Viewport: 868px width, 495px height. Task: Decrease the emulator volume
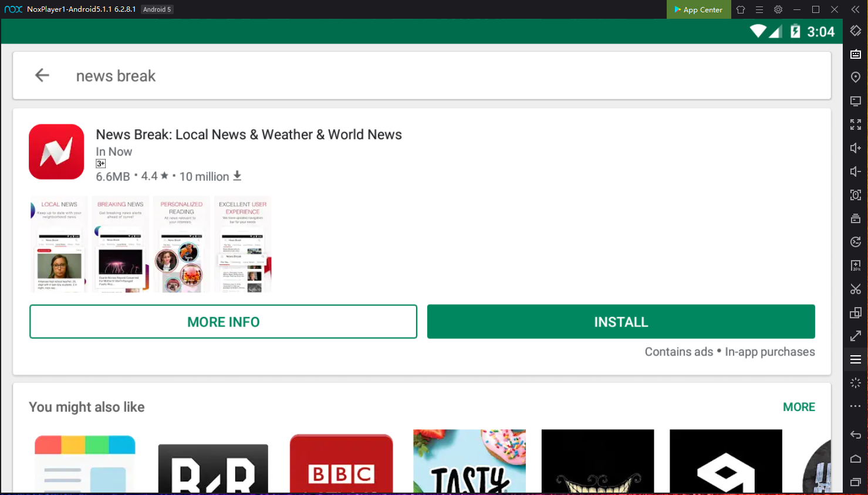pyautogui.click(x=855, y=171)
